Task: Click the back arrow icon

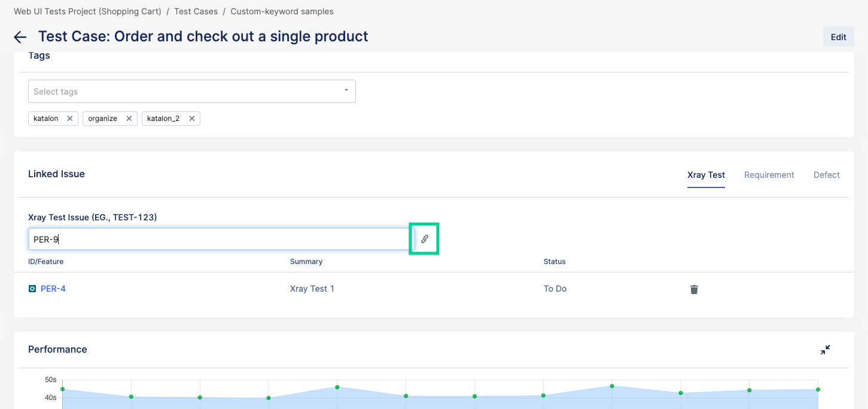Action: pyautogui.click(x=20, y=37)
